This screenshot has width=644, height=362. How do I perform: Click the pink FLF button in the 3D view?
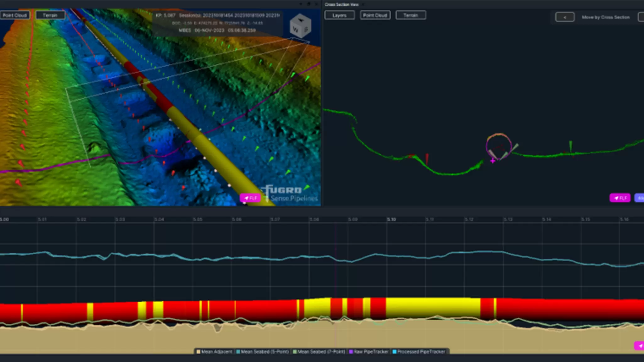250,198
